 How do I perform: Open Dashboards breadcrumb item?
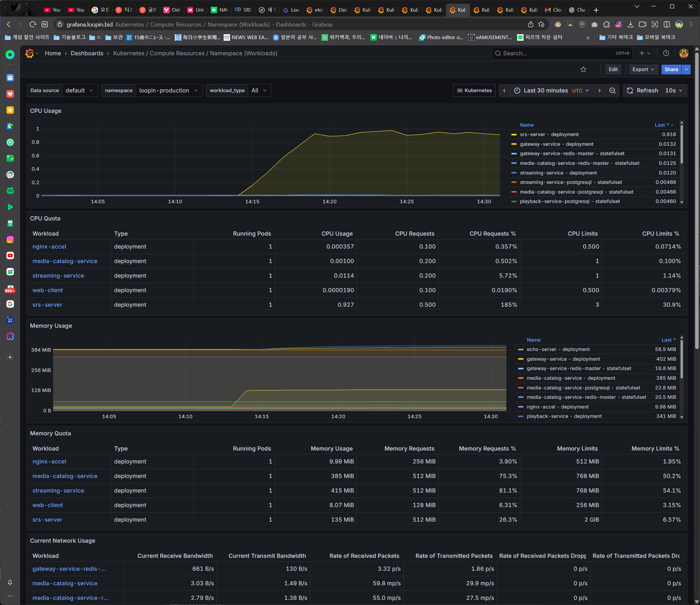87,53
